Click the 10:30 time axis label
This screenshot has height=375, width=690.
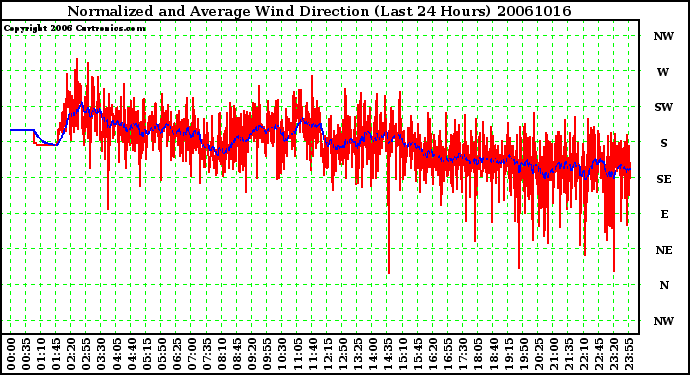(x=282, y=354)
